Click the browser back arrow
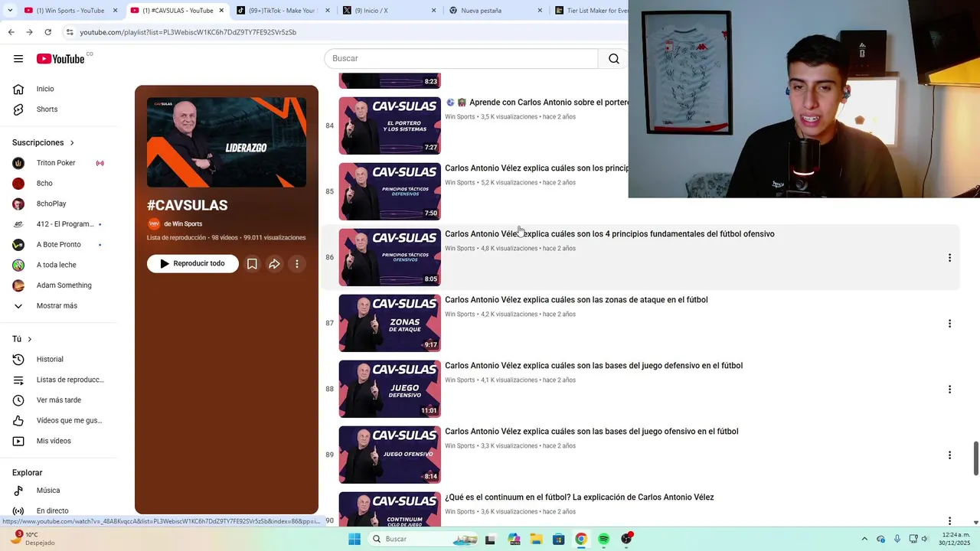 click(11, 32)
